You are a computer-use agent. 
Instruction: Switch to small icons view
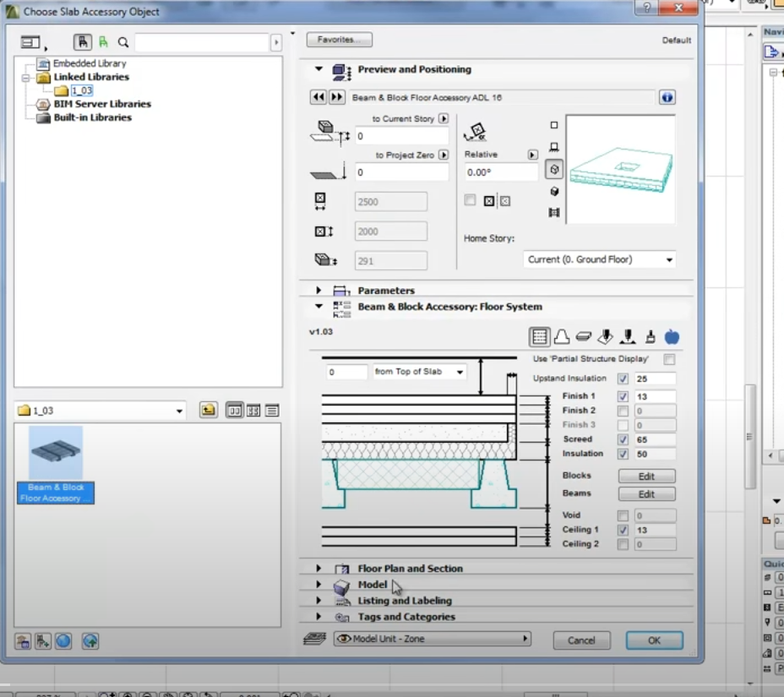tap(253, 411)
